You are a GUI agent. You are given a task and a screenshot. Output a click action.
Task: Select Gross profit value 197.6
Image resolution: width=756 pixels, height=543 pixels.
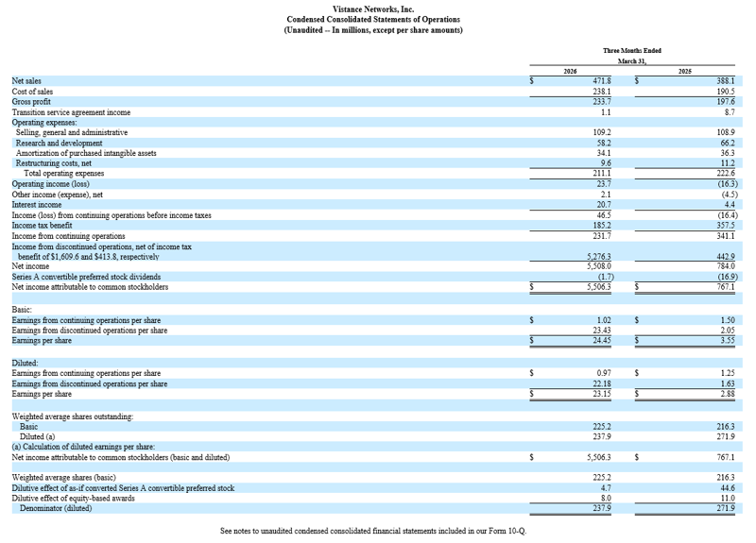pyautogui.click(x=726, y=102)
